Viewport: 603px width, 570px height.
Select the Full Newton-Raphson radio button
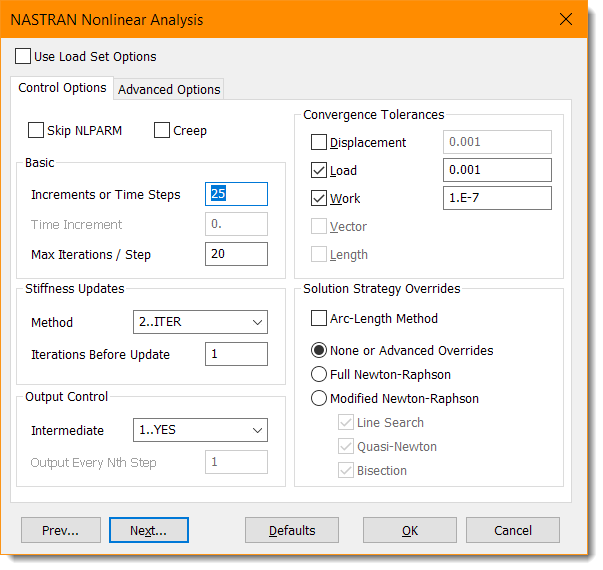click(x=319, y=374)
